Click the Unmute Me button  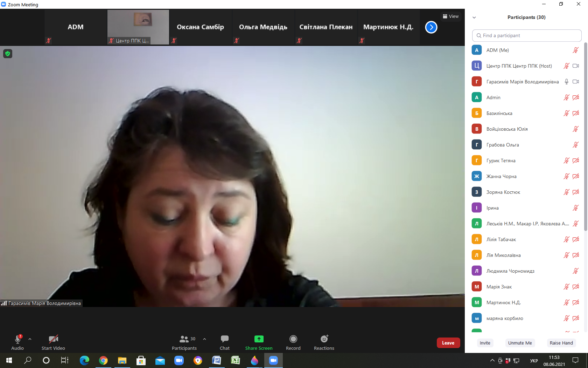click(x=520, y=343)
